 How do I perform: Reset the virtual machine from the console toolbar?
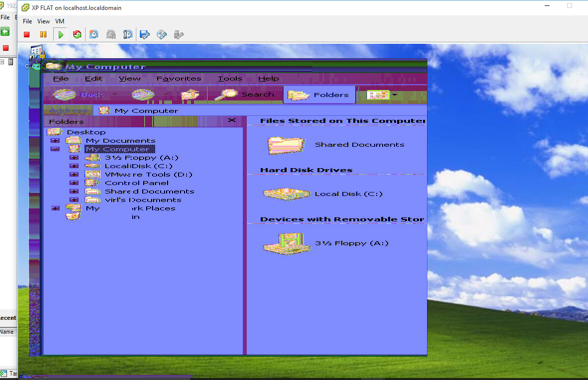[77, 35]
